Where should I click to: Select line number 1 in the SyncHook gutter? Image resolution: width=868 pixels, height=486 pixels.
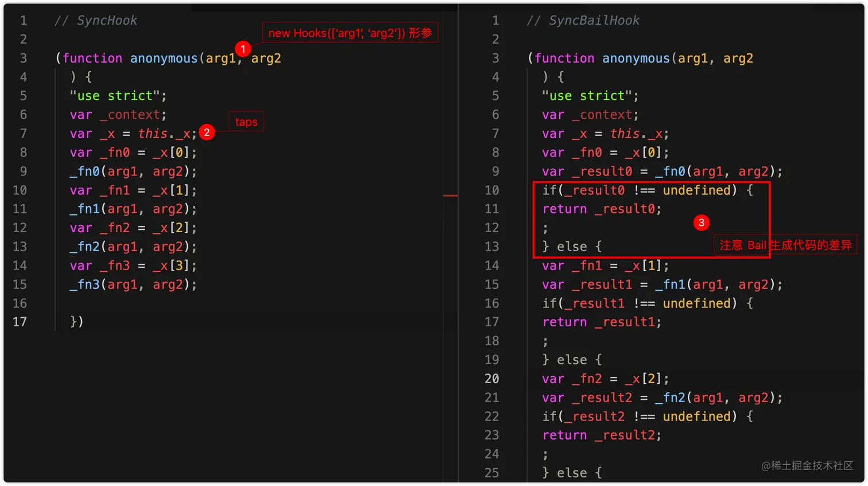tap(24, 21)
